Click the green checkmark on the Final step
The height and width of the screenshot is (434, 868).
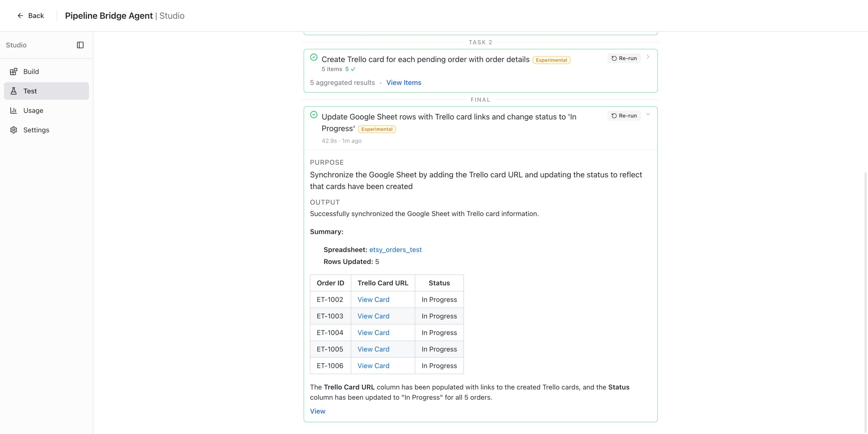click(x=313, y=115)
